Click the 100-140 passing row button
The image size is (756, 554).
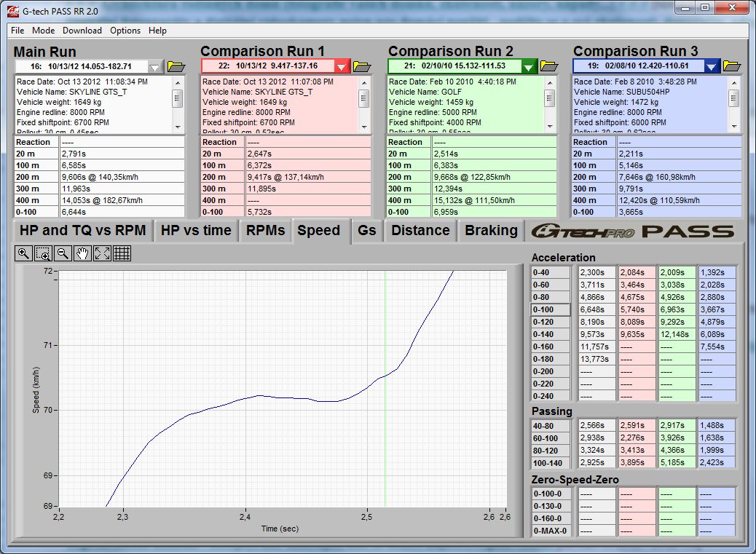pyautogui.click(x=551, y=463)
